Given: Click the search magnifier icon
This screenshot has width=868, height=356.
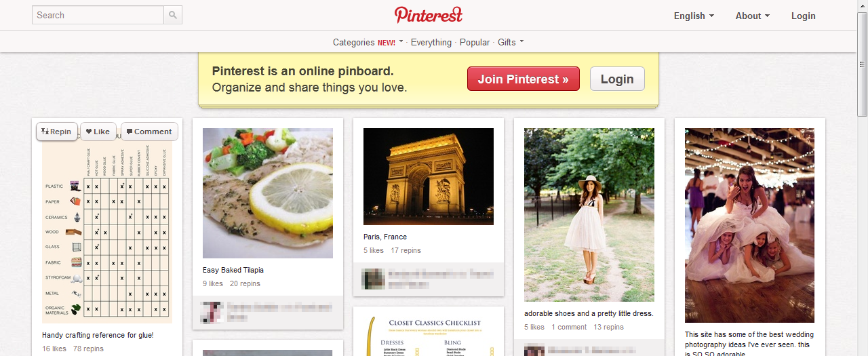Looking at the screenshot, I should tap(173, 15).
